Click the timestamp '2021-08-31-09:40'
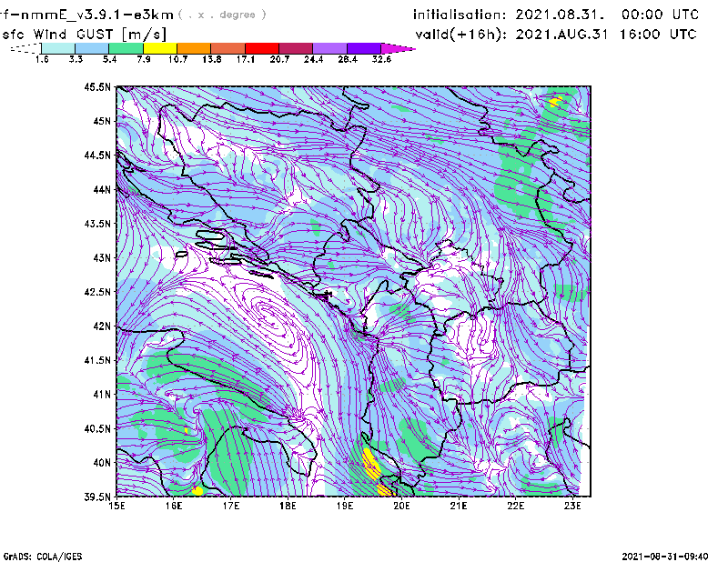 click(x=665, y=557)
